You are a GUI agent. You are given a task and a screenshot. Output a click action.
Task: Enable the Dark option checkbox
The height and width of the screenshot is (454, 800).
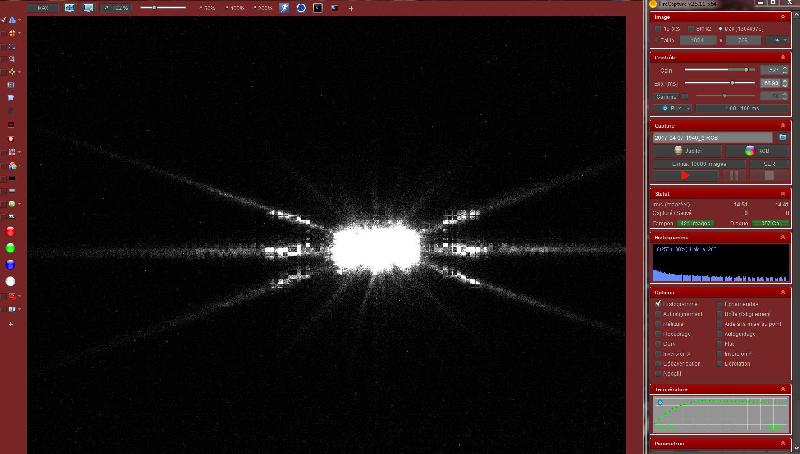pos(658,344)
